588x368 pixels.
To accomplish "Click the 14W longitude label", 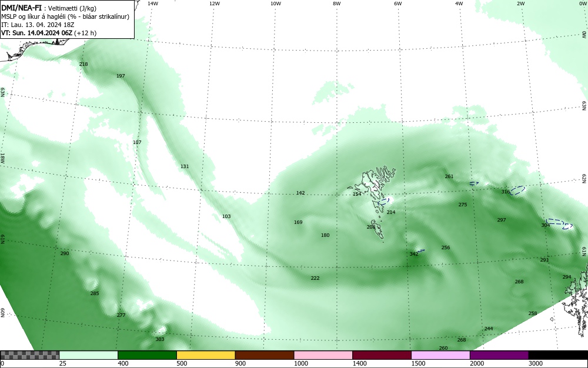I will (153, 4).
